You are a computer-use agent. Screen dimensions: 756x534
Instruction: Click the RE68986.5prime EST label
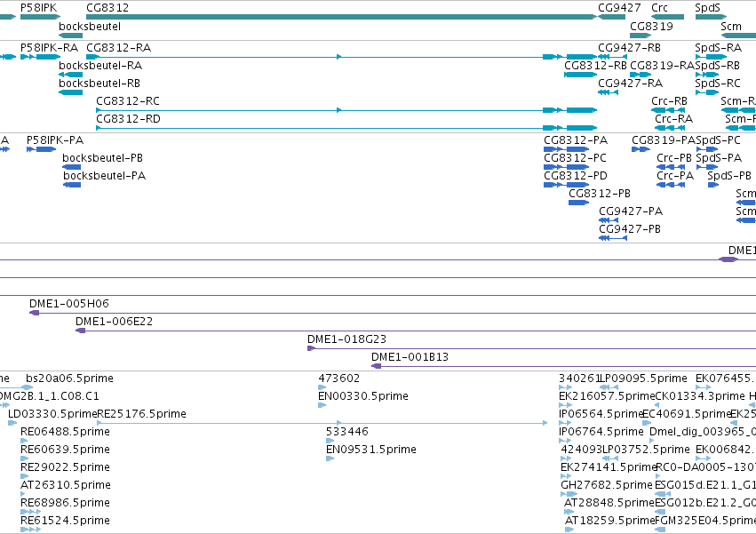(65, 503)
